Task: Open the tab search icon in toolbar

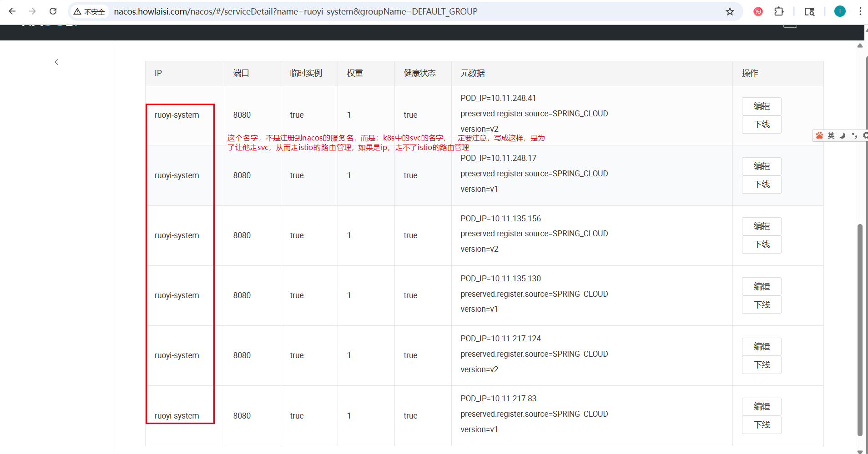Action: click(809, 11)
